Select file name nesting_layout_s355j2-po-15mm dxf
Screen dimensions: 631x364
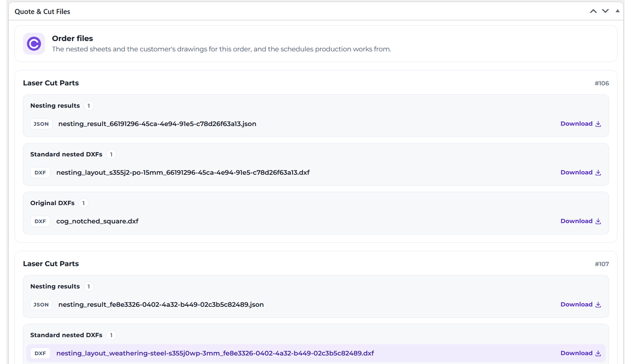183,173
